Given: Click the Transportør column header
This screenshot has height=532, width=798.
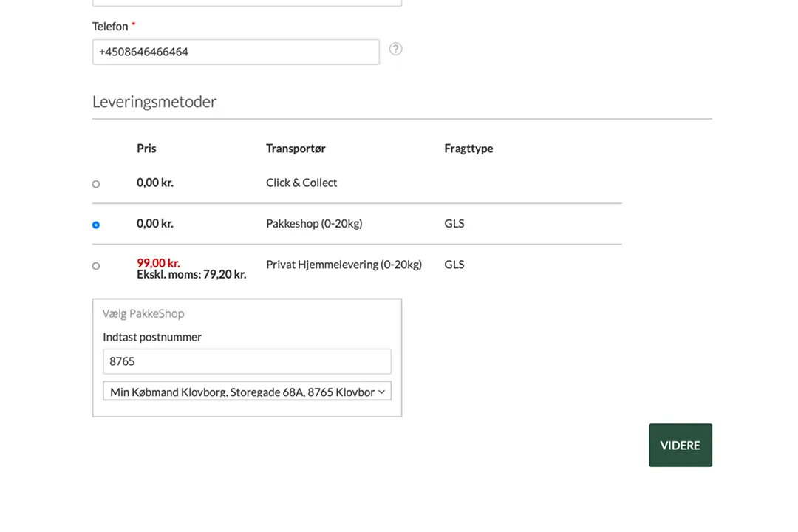Looking at the screenshot, I should pyautogui.click(x=296, y=148).
